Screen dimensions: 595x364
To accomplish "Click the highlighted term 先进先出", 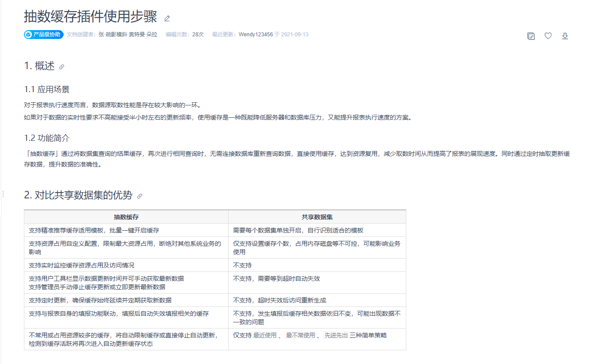I will (336, 335).
